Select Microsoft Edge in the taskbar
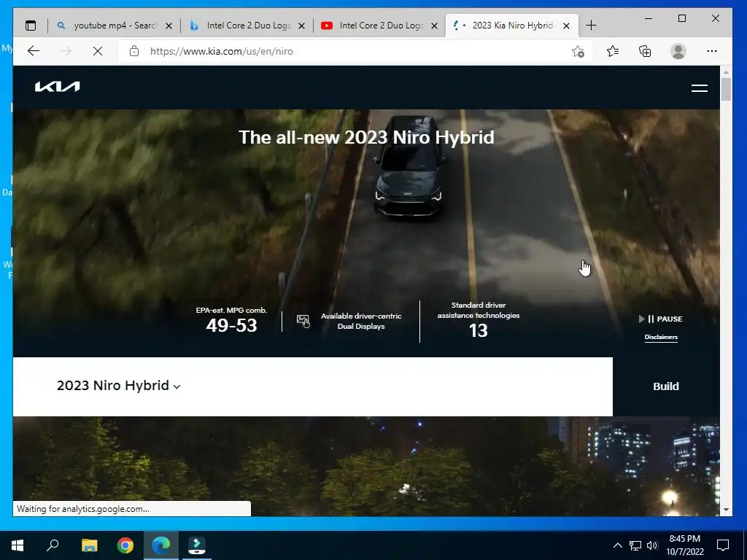The width and height of the screenshot is (747, 560). (x=161, y=545)
